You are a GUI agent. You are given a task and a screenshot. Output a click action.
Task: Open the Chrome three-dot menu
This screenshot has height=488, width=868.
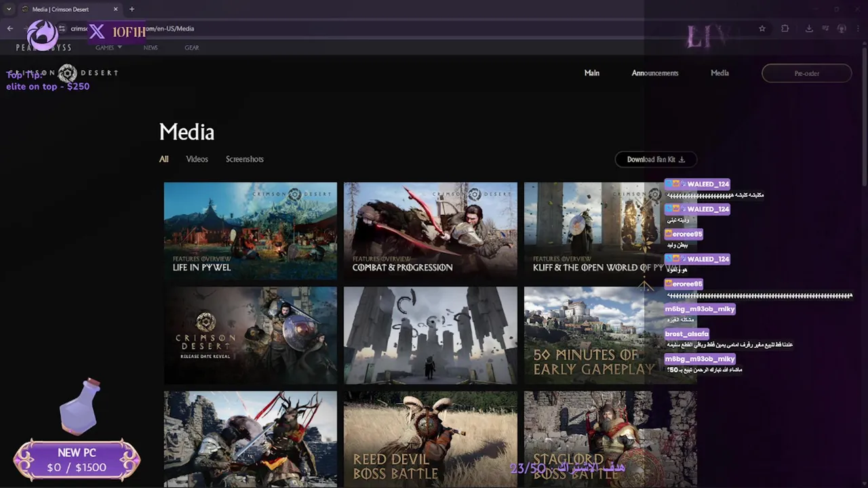[x=857, y=28]
